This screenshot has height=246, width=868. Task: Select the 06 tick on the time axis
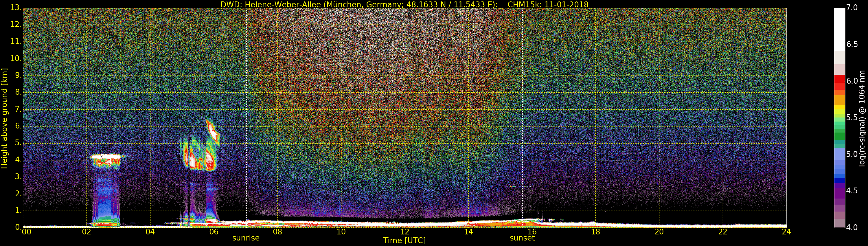click(x=214, y=232)
